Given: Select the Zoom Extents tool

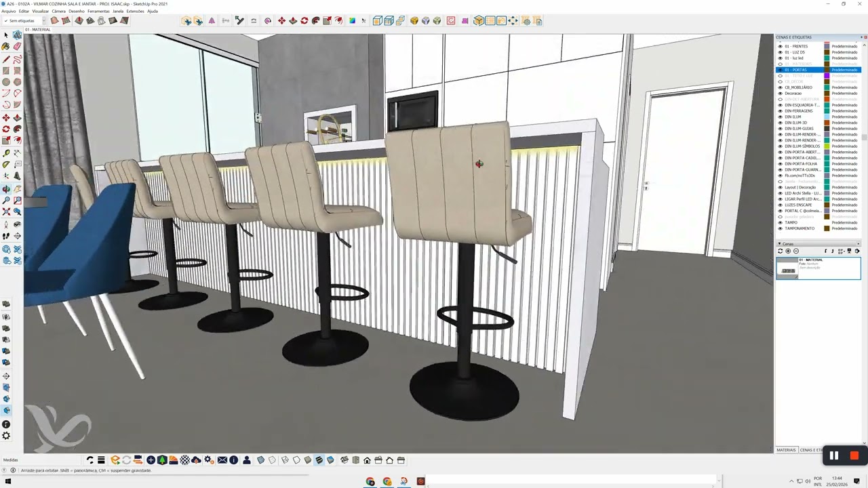Looking at the screenshot, I should pyautogui.click(x=6, y=212).
